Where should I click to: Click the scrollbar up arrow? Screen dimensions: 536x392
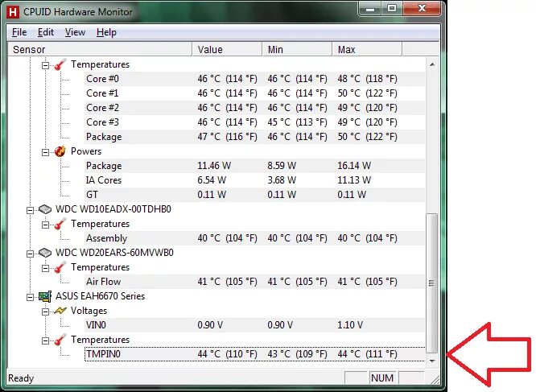(x=432, y=64)
